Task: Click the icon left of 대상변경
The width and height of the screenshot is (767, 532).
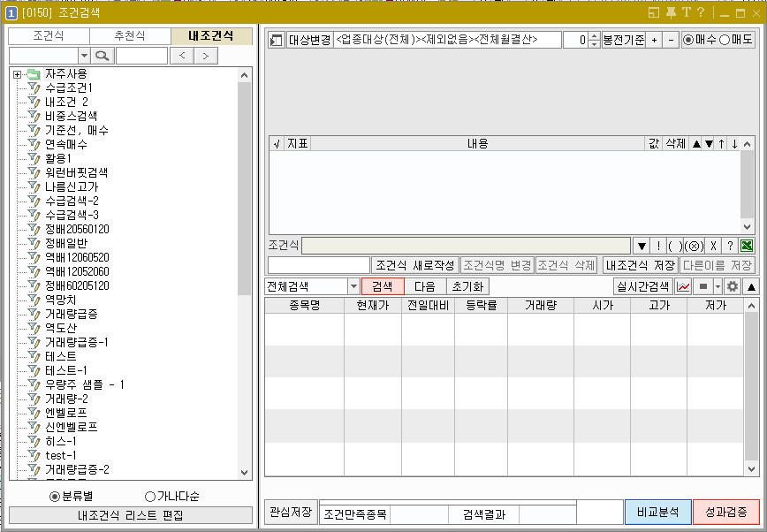Action: tap(274, 39)
